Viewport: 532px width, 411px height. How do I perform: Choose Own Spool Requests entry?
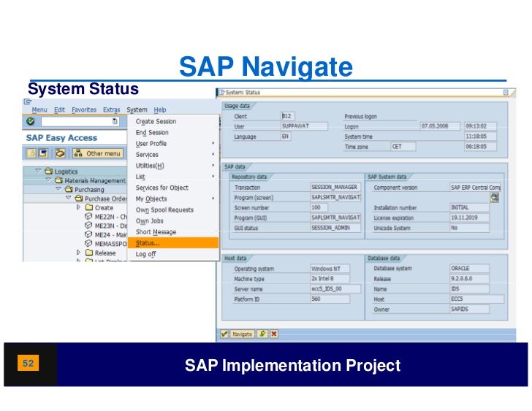coord(173,210)
